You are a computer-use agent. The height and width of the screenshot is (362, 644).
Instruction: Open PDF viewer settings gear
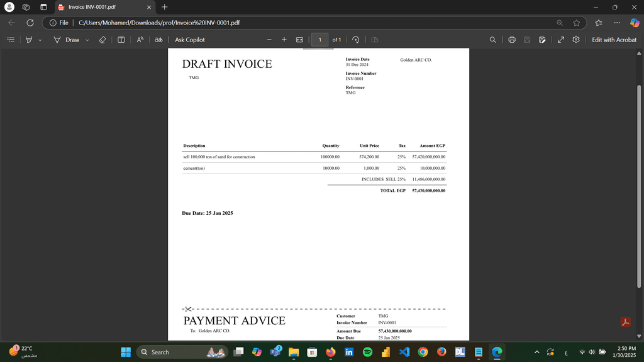click(576, 40)
